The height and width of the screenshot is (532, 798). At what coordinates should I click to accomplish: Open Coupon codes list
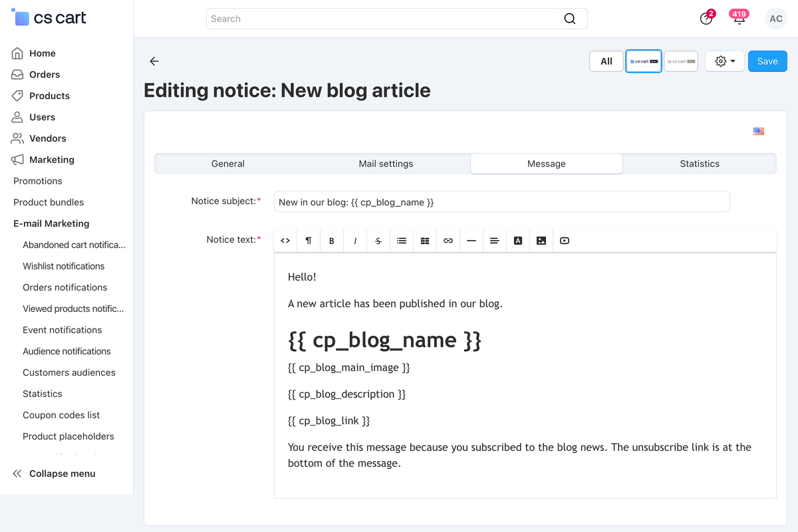click(61, 415)
